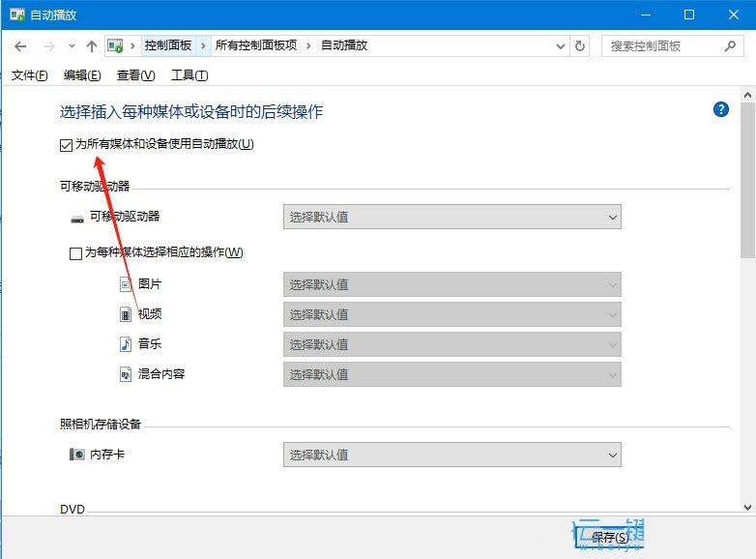Image resolution: width=756 pixels, height=559 pixels.
Task: Click the DVD section heading
Action: pyautogui.click(x=73, y=510)
